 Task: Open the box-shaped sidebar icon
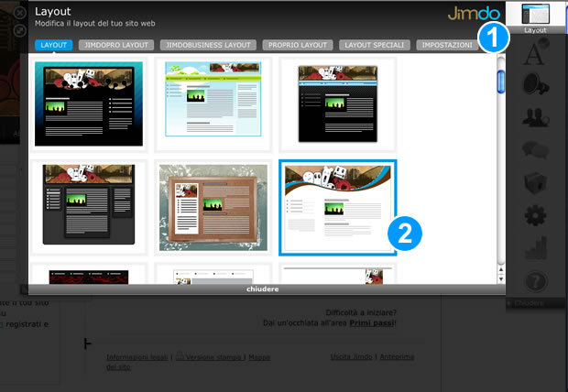point(535,182)
